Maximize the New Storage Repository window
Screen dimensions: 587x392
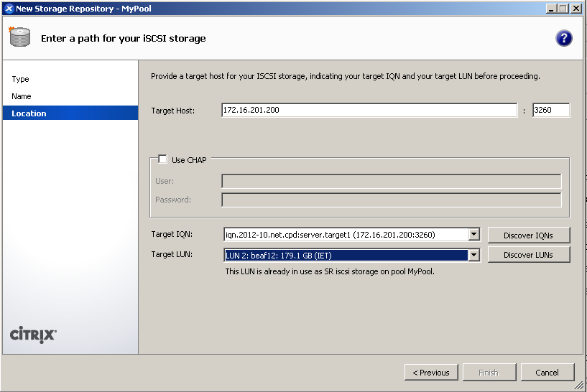click(563, 9)
